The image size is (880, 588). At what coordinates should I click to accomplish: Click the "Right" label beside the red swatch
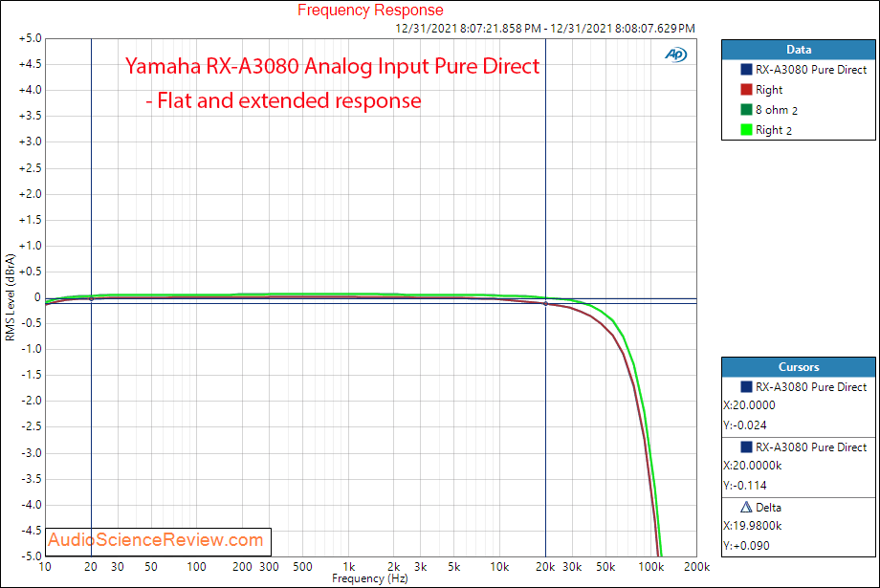point(769,90)
